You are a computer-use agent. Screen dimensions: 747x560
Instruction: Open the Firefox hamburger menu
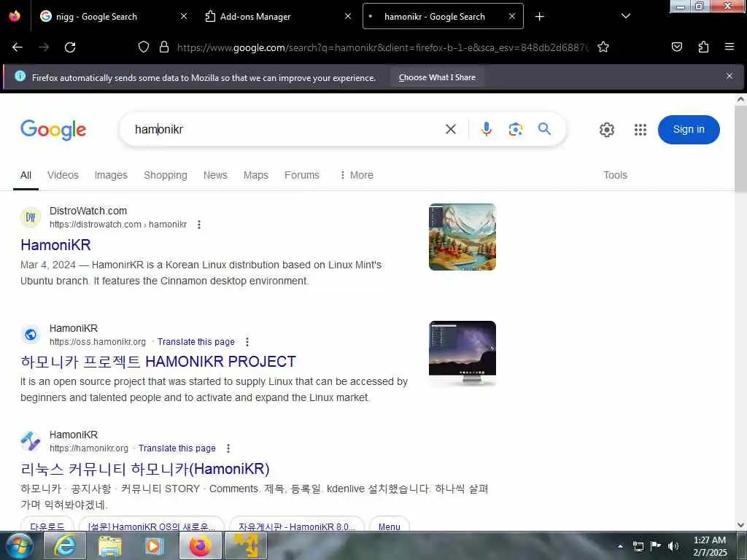729,47
